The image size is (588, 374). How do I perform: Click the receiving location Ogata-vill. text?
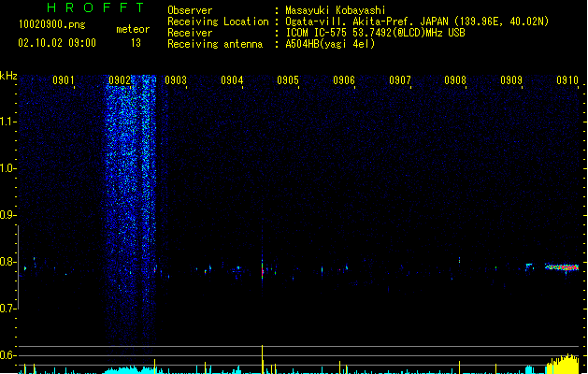[x=417, y=22]
